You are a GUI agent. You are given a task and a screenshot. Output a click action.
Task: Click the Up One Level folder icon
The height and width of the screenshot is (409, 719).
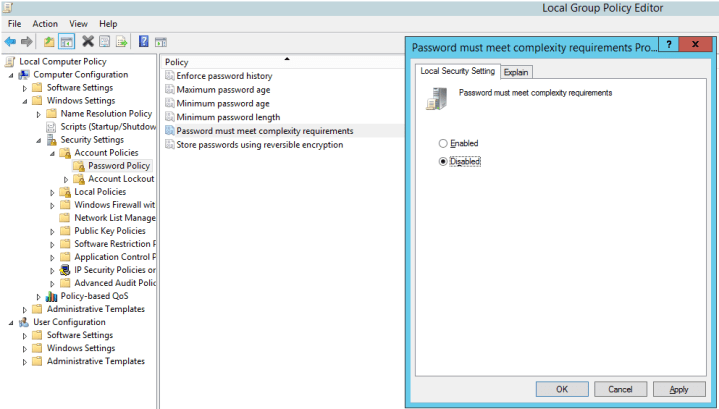[49, 42]
